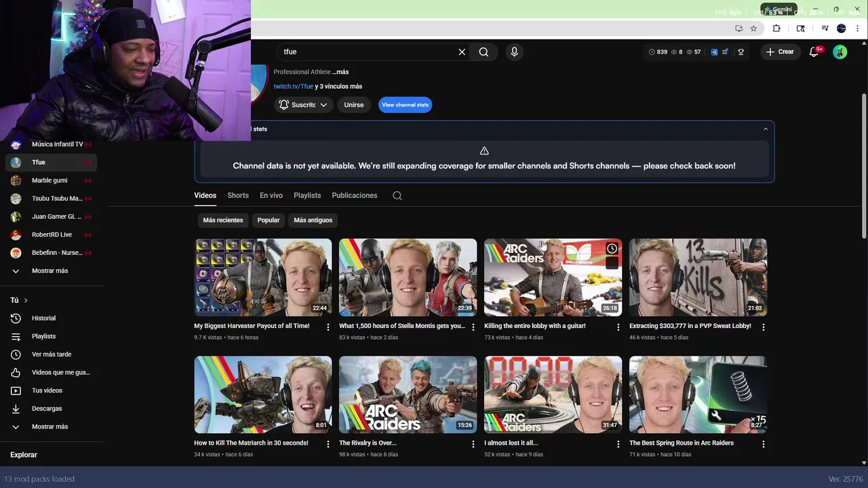Viewport: 868px width, 488px height.
Task: Open My Biggest Harvester Payout thumbnail
Action: tap(263, 277)
